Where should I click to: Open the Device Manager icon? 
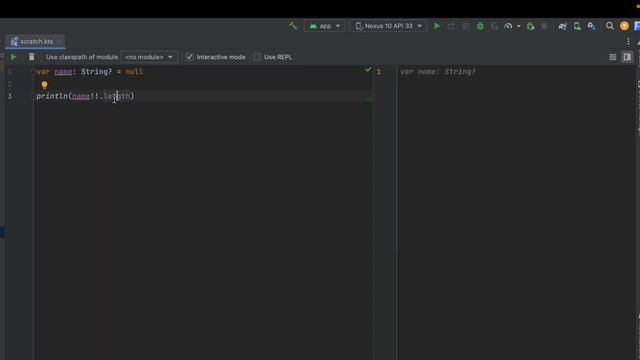[x=577, y=26]
